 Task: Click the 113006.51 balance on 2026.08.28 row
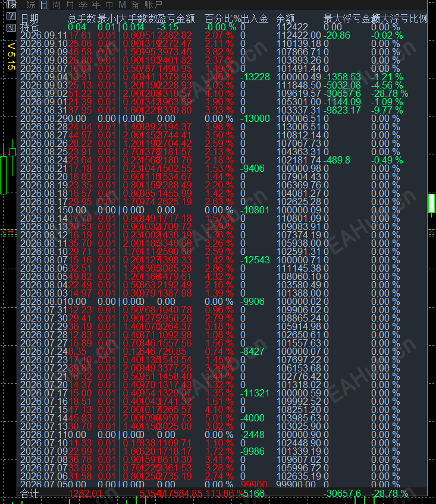point(299,127)
